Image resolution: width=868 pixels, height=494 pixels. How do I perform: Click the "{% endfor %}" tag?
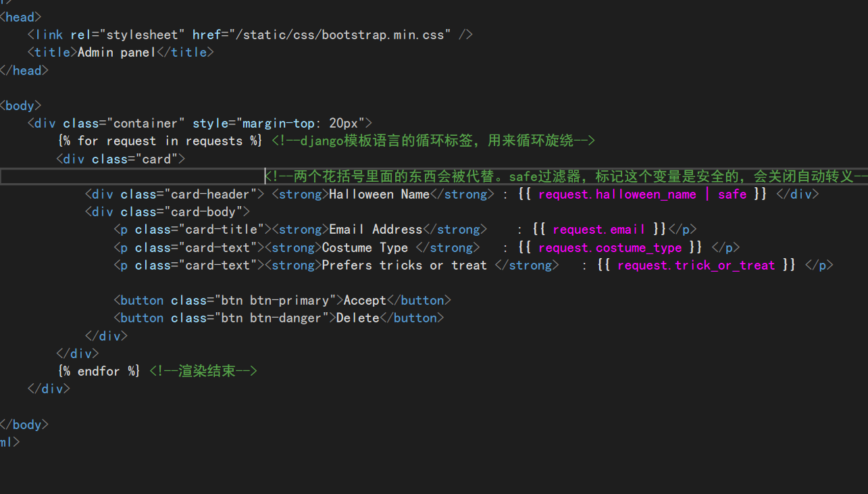pyautogui.click(x=99, y=371)
